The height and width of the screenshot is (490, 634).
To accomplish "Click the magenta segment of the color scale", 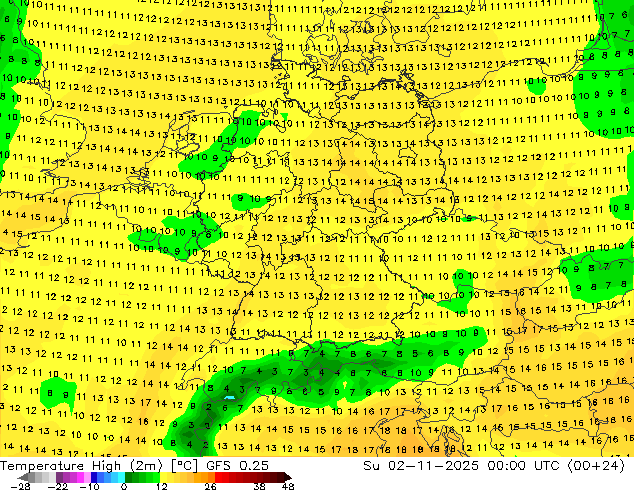I will pyautogui.click(x=80, y=477).
